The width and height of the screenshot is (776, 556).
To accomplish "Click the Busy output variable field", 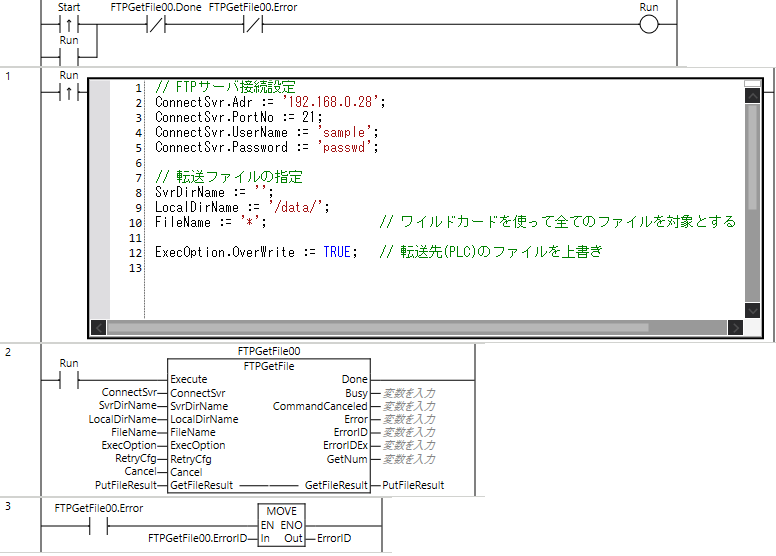I will (410, 393).
